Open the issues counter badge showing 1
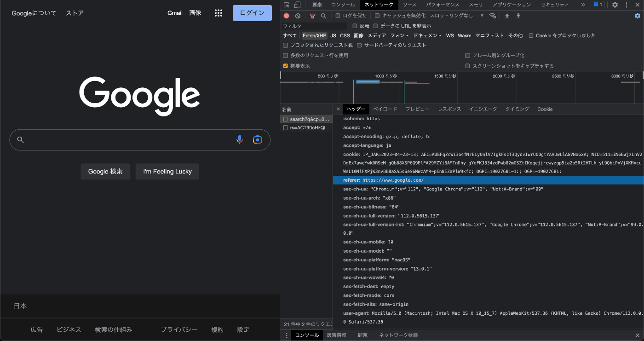Viewport: 644px width, 341px height. point(598,5)
